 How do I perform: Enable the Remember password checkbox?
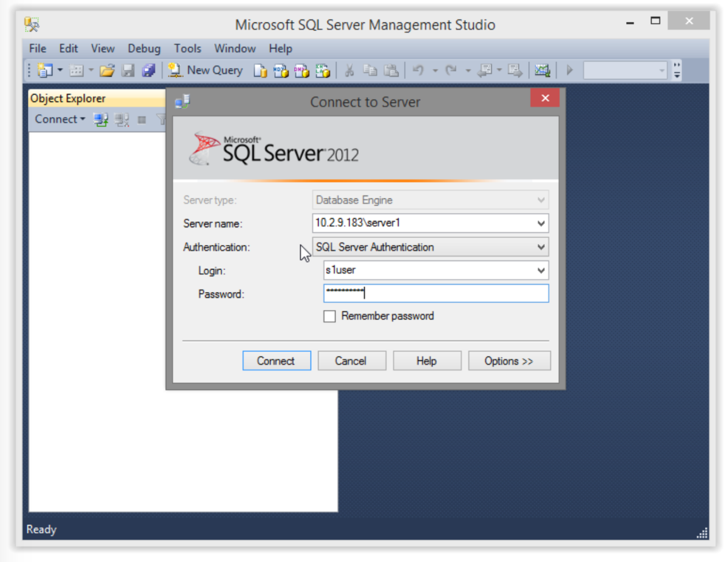point(329,316)
